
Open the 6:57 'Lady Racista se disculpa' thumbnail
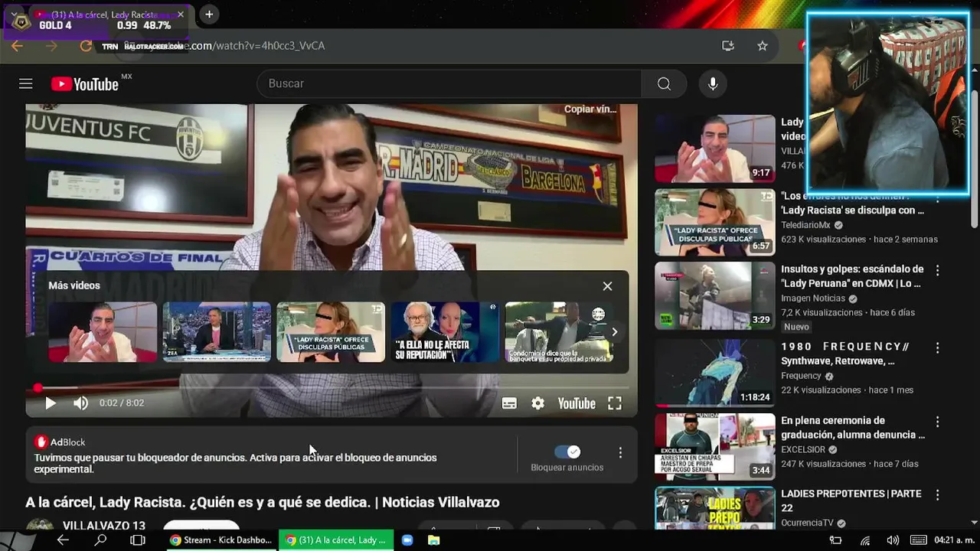[x=715, y=222]
